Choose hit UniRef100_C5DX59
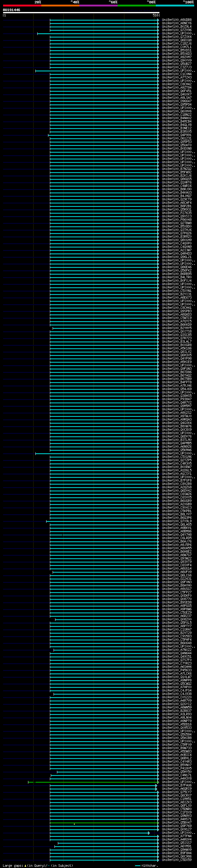 tap(177, 860)
